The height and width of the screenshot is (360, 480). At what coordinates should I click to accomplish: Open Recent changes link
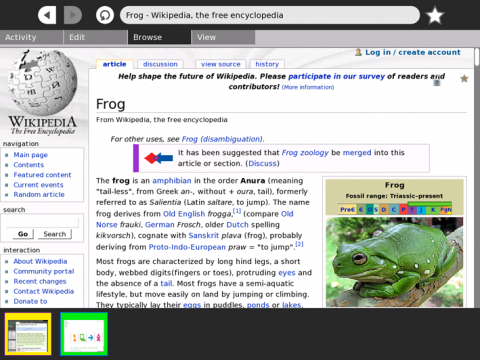[40, 281]
